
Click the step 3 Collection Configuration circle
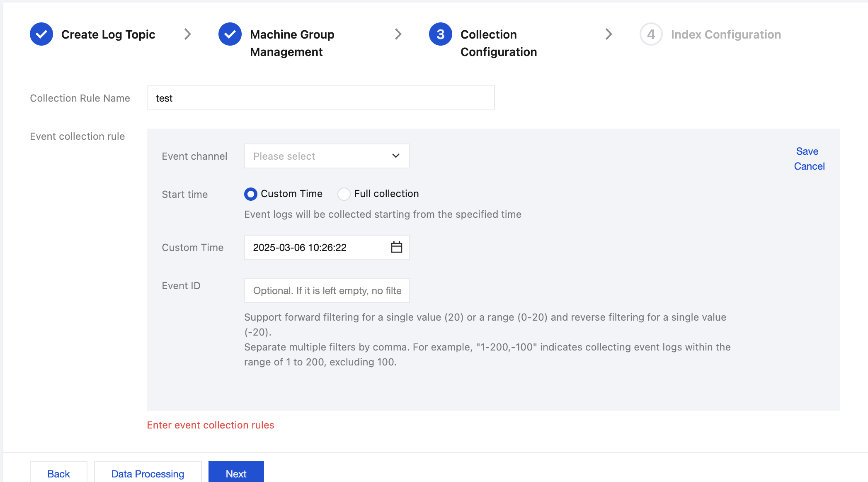pos(440,34)
